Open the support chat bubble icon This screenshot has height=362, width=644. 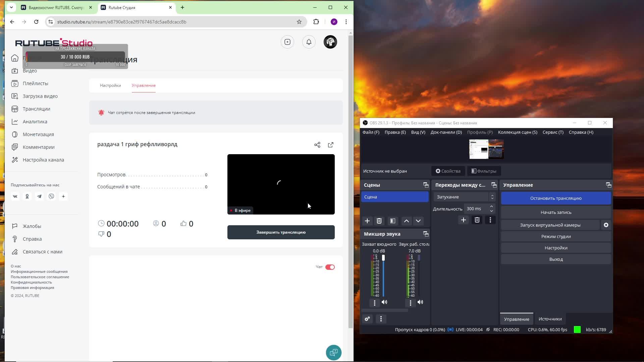pyautogui.click(x=334, y=353)
